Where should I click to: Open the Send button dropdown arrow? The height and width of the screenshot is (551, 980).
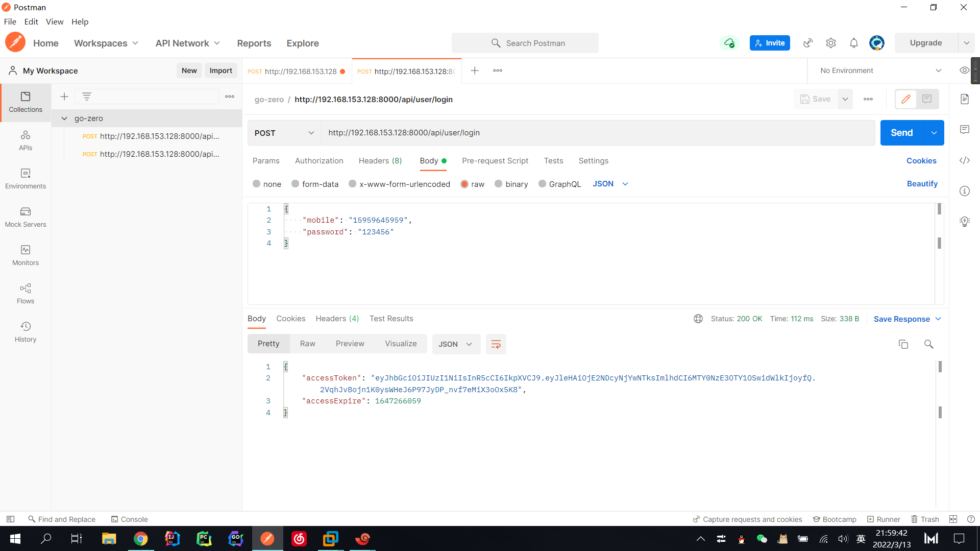pos(934,133)
